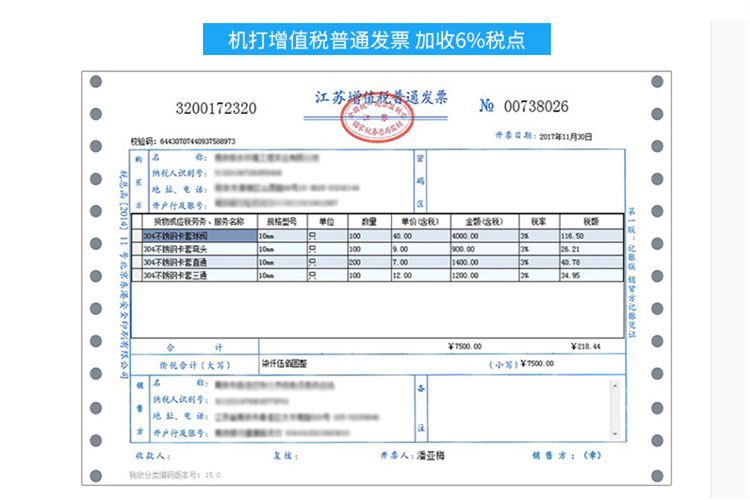Select the 304不锈钢卡套直通 name cell
This screenshot has width=750, height=500.
[200, 262]
